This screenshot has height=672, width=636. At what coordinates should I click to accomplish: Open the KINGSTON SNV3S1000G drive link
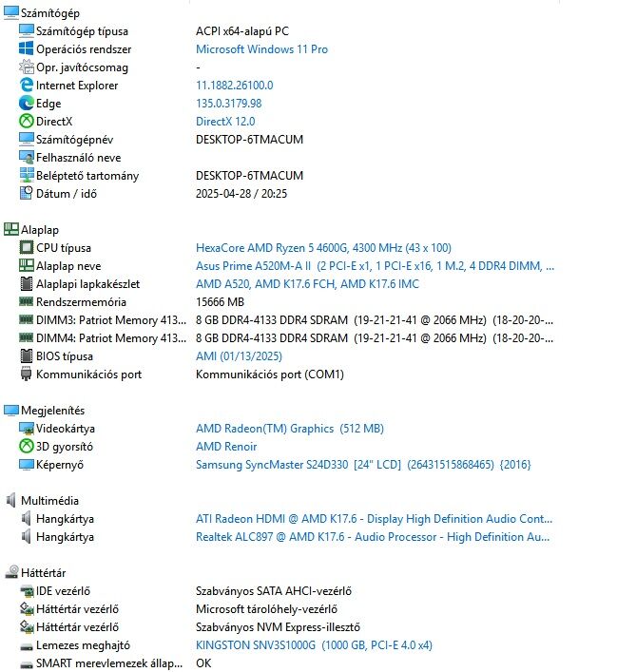point(314,645)
